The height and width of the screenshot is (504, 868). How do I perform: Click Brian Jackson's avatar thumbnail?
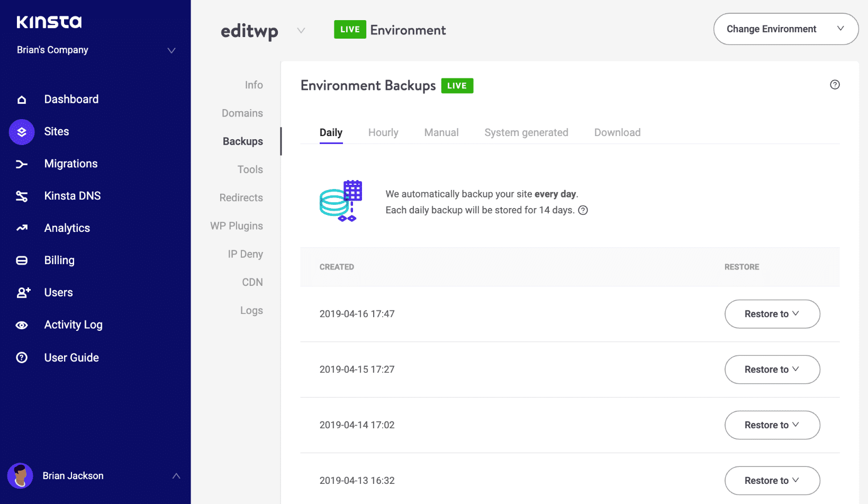click(x=20, y=475)
